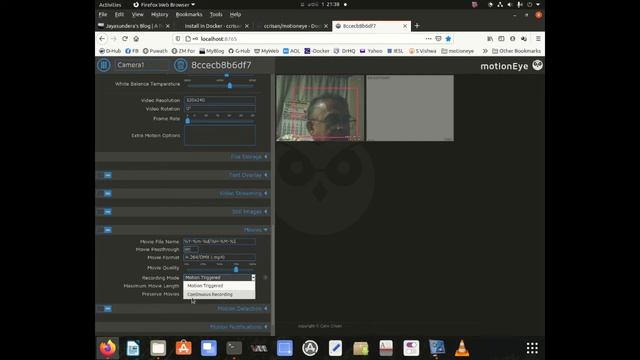Open Ubuntu Software in the dock

coord(183,348)
